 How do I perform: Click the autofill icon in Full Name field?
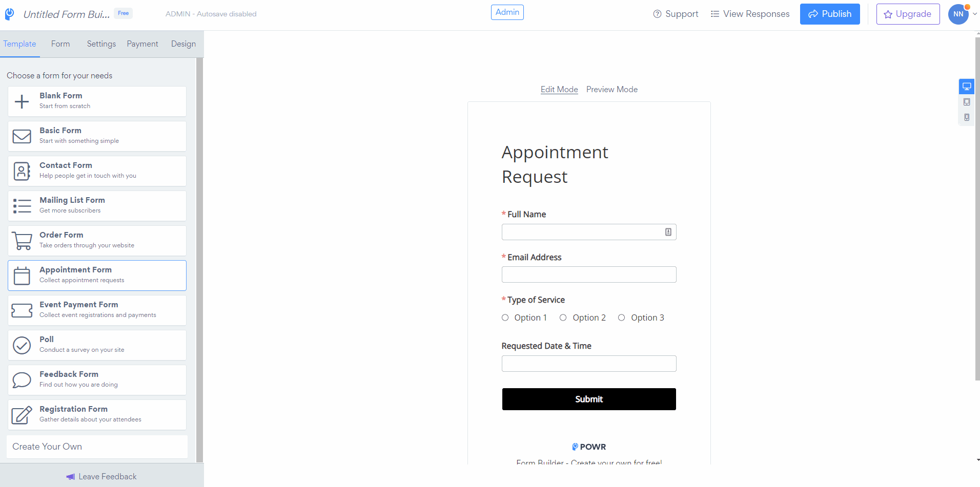click(x=668, y=232)
